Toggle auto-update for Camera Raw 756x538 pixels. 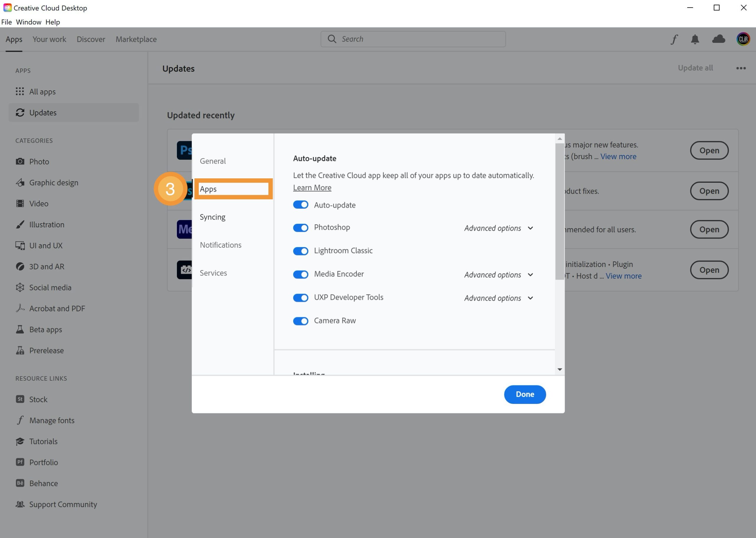[300, 321]
